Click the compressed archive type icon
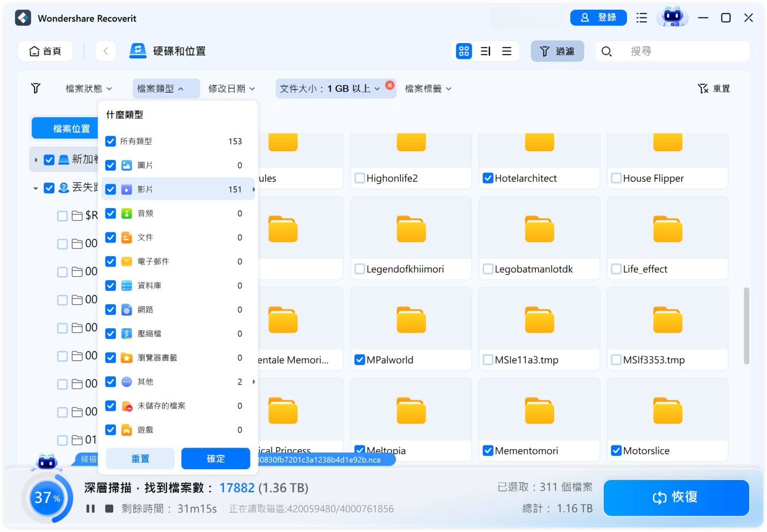This screenshot has width=767, height=532. click(126, 334)
